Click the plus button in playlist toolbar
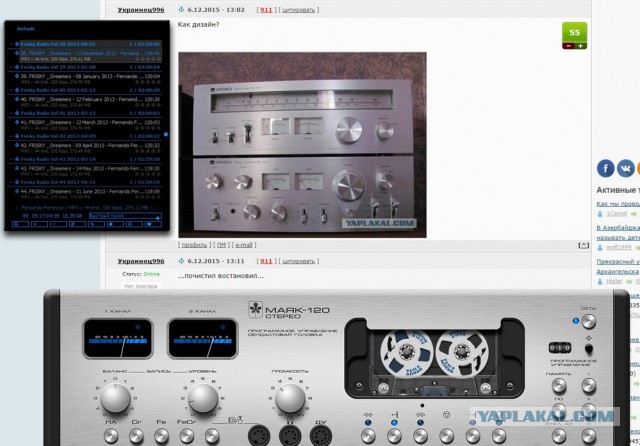Viewport: 640px width, 446px height. [x=40, y=224]
